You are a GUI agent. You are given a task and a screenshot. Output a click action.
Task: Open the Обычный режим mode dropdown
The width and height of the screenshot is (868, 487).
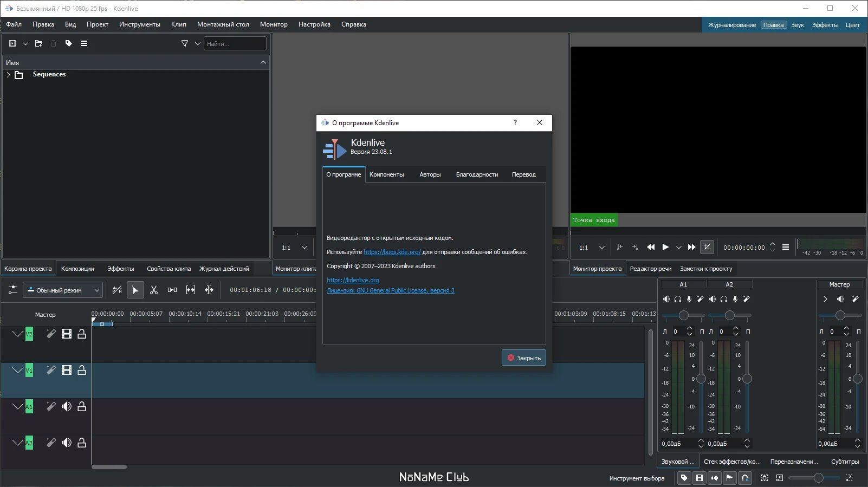pyautogui.click(x=63, y=290)
